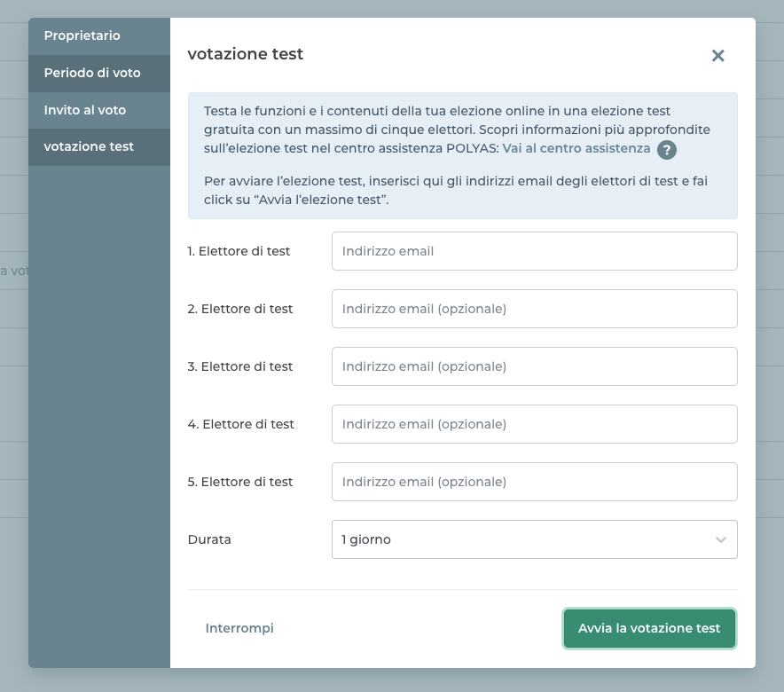Switch to the Proprietario tab
Screen dimensions: 784x692
(82, 35)
